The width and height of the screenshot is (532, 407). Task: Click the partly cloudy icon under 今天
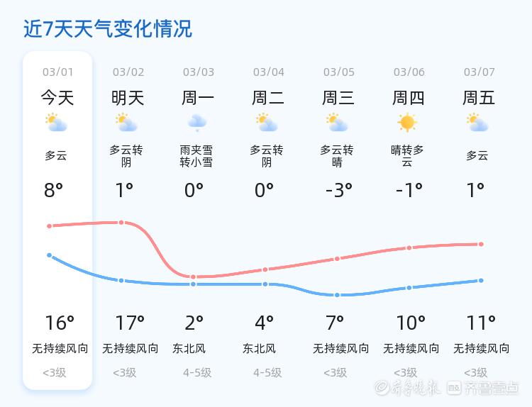click(56, 123)
